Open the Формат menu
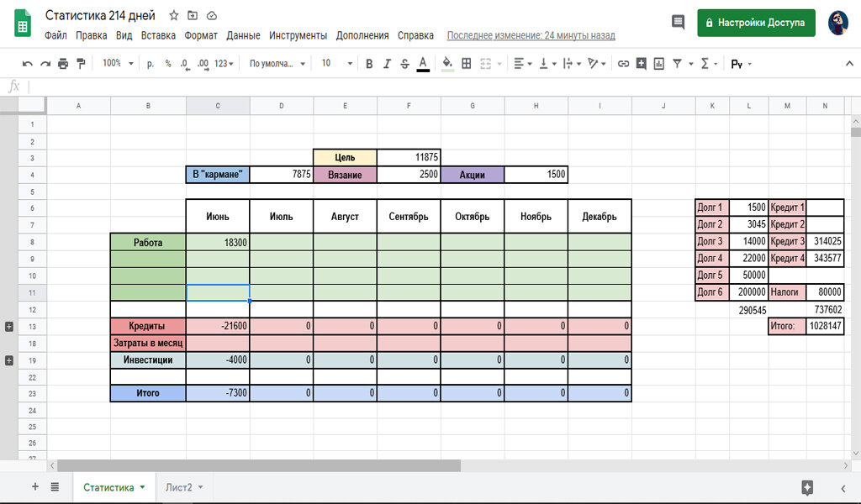Image resolution: width=861 pixels, height=504 pixels. point(201,35)
